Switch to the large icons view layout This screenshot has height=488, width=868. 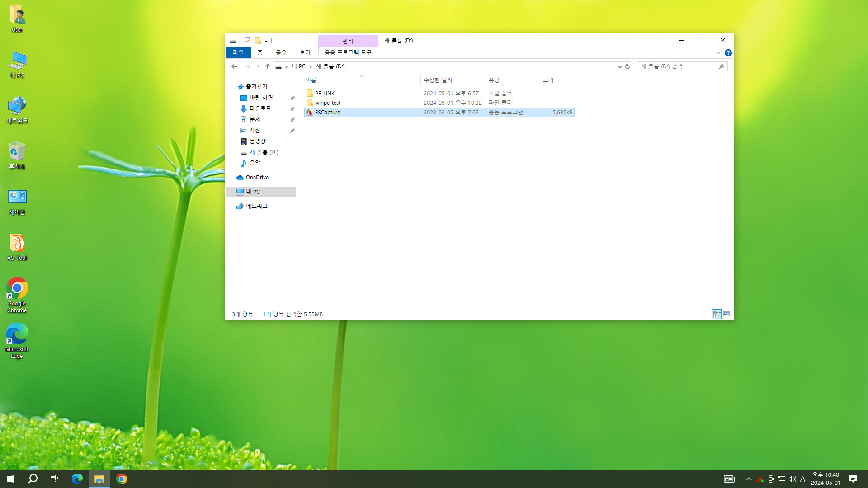pyautogui.click(x=726, y=314)
